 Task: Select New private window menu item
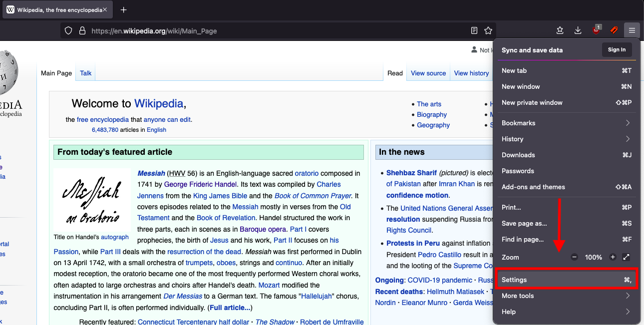[x=532, y=102]
